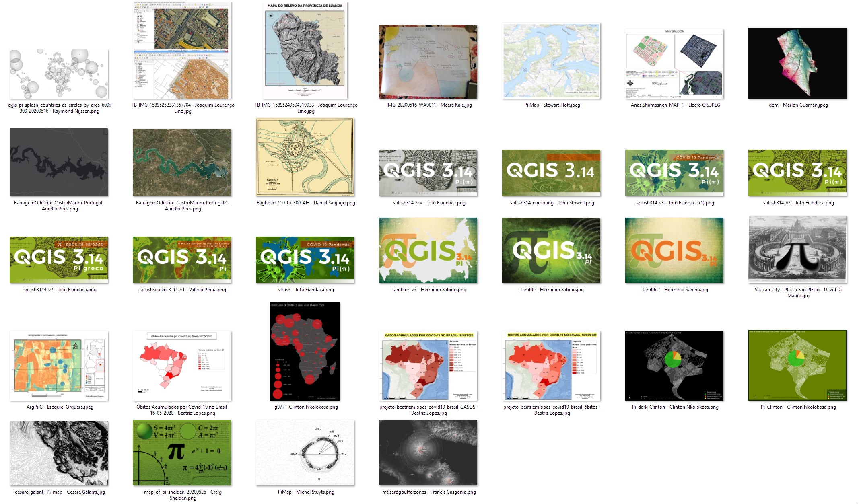Select the PiMap Michel Stuyts thumbnail
The width and height of the screenshot is (859, 504).
coord(305,453)
